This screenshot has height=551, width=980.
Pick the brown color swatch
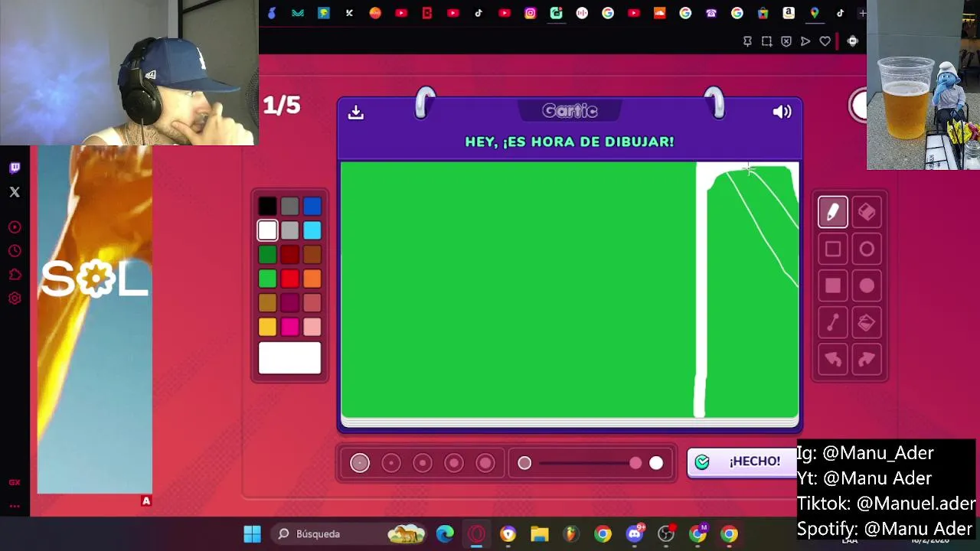point(312,255)
